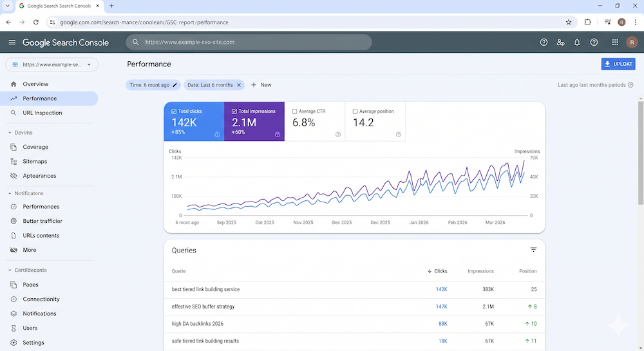This screenshot has width=644, height=351.
Task: Open the Queries table filter icon
Action: coord(533,250)
